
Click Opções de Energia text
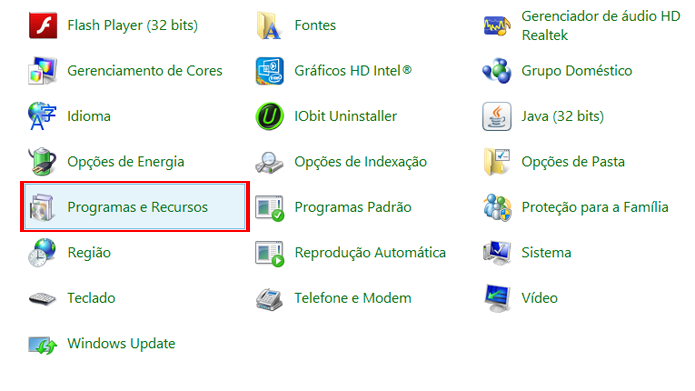pyautogui.click(x=126, y=162)
